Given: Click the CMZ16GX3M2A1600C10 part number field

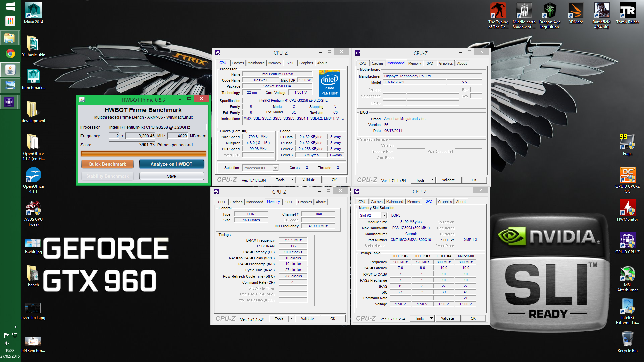Looking at the screenshot, I should point(411,240).
